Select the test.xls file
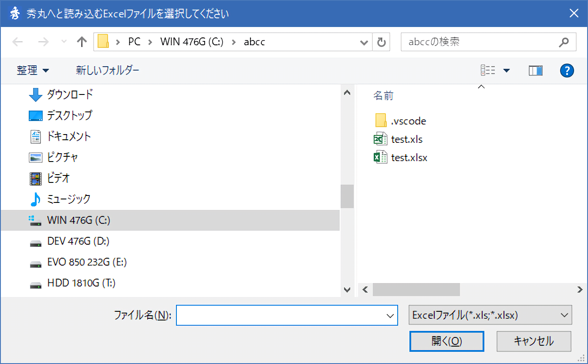The width and height of the screenshot is (588, 364). point(406,139)
